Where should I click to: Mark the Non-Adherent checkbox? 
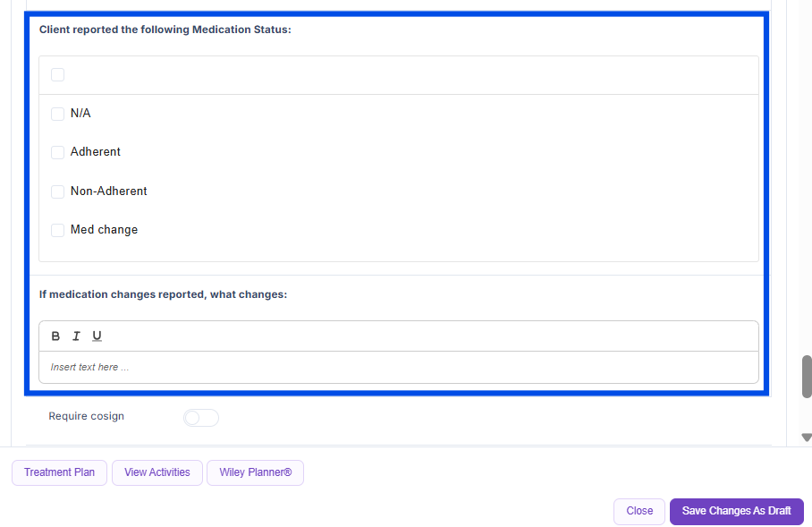coord(58,191)
